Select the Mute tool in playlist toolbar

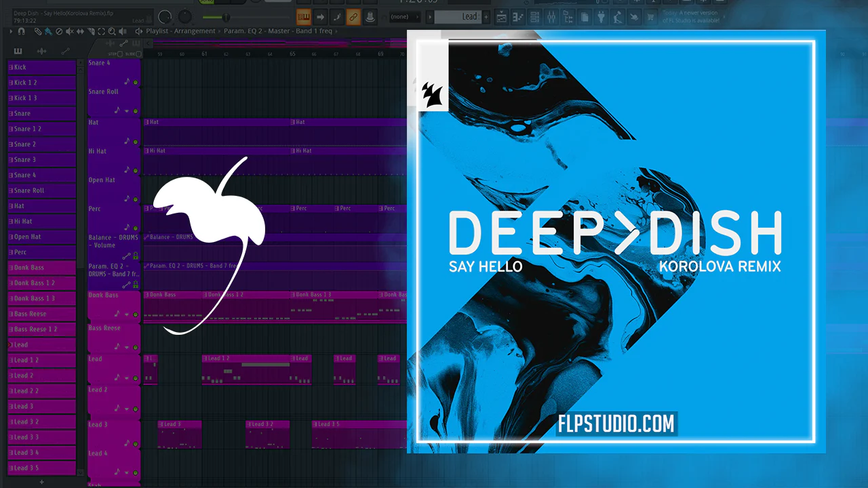pos(69,31)
